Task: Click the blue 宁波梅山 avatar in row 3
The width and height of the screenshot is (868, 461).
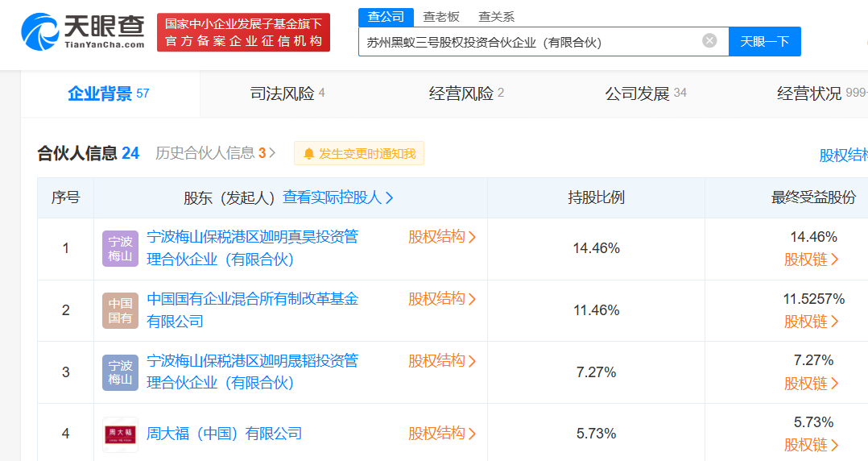Action: pos(120,372)
